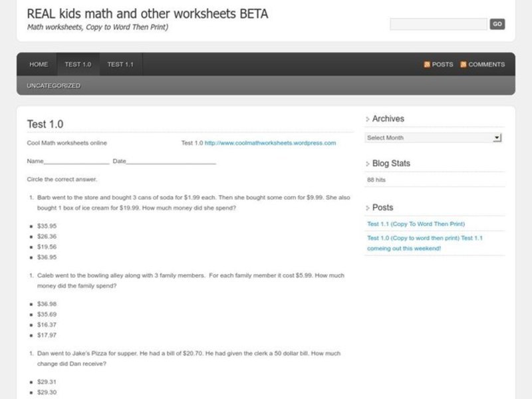
Task: Click the COMMENTS feed text link
Action: pyautogui.click(x=485, y=64)
